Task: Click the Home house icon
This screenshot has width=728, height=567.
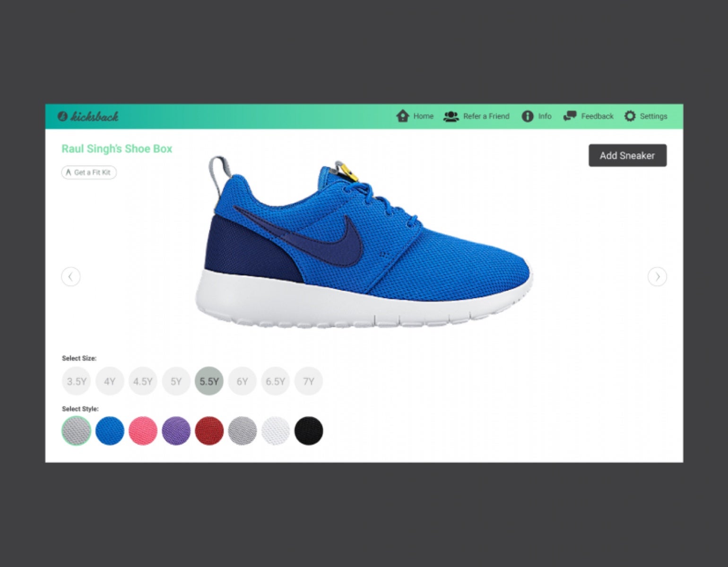Action: click(403, 116)
